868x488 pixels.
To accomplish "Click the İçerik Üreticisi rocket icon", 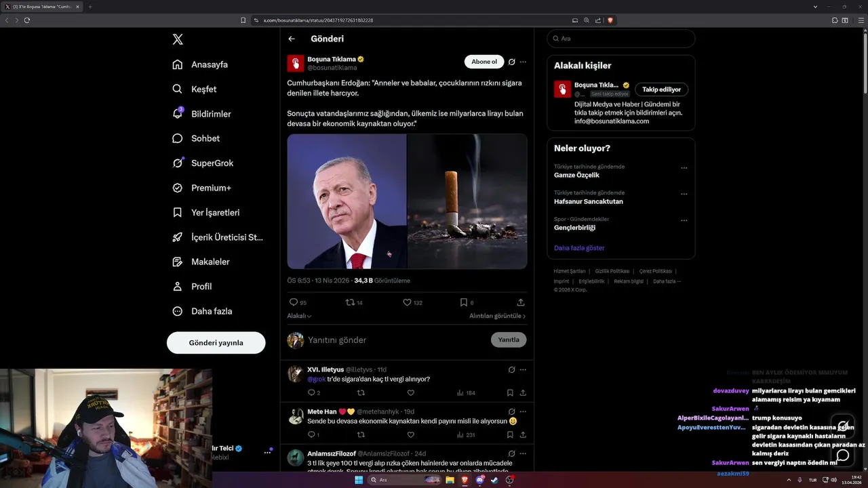I will [x=178, y=237].
